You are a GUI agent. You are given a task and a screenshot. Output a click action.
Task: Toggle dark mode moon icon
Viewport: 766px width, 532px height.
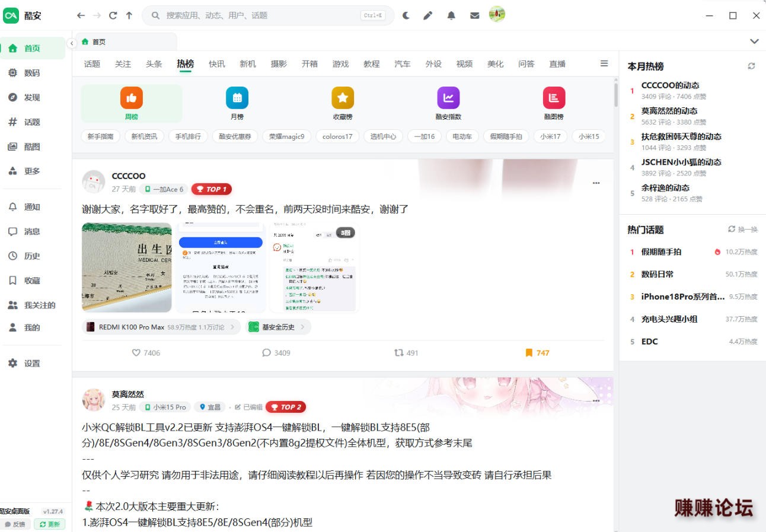406,15
